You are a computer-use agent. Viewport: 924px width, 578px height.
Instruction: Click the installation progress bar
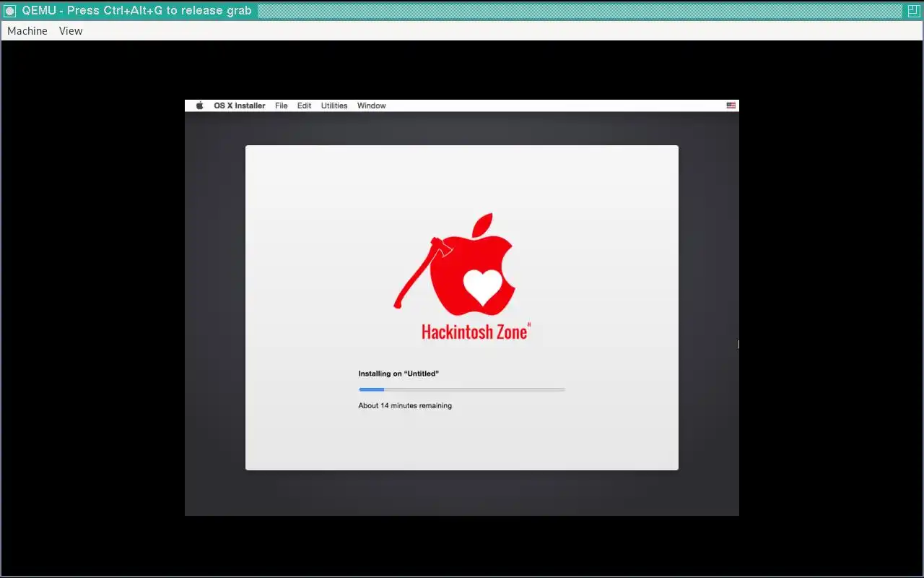click(x=462, y=389)
